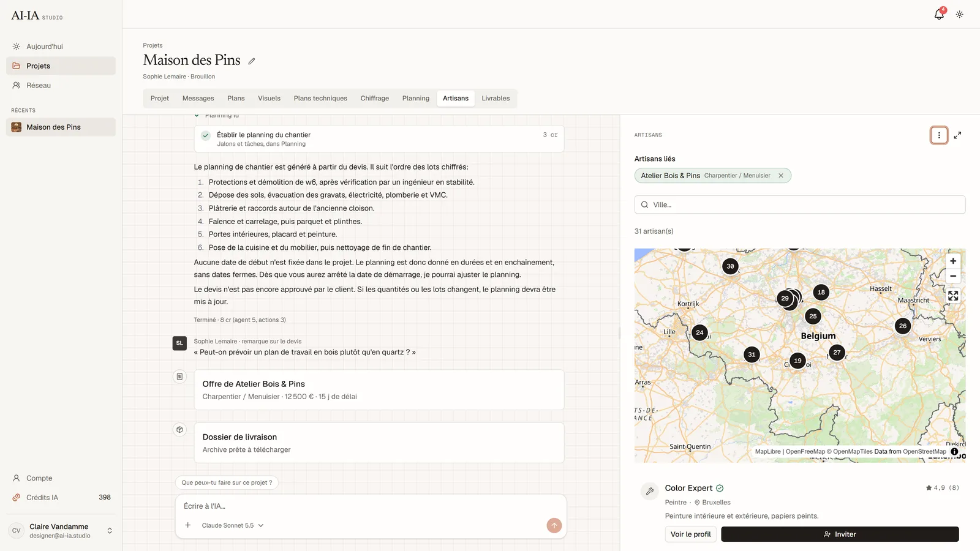Click the 'Écrire à l'IA...' message box
980x551 pixels.
(371, 506)
